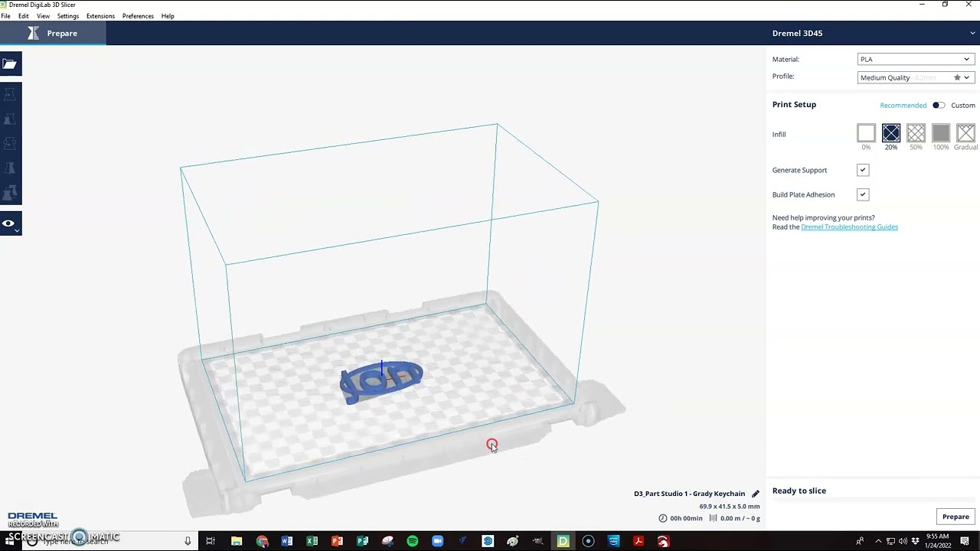Click the favorite star in Profile field
This screenshot has width=980, height=551.
957,77
